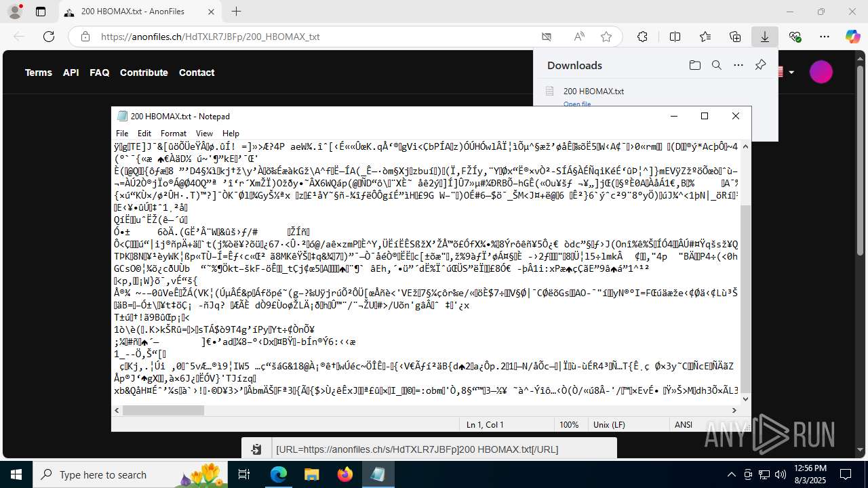Open Notepad Format menu
The height and width of the screenshot is (488, 868).
(x=174, y=134)
